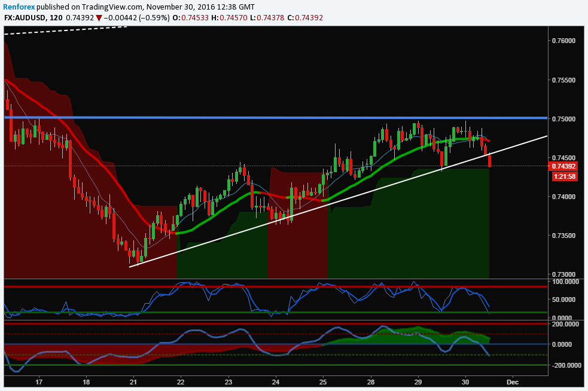Click the red down-triangle change indicator
588x391 pixels.
point(99,18)
